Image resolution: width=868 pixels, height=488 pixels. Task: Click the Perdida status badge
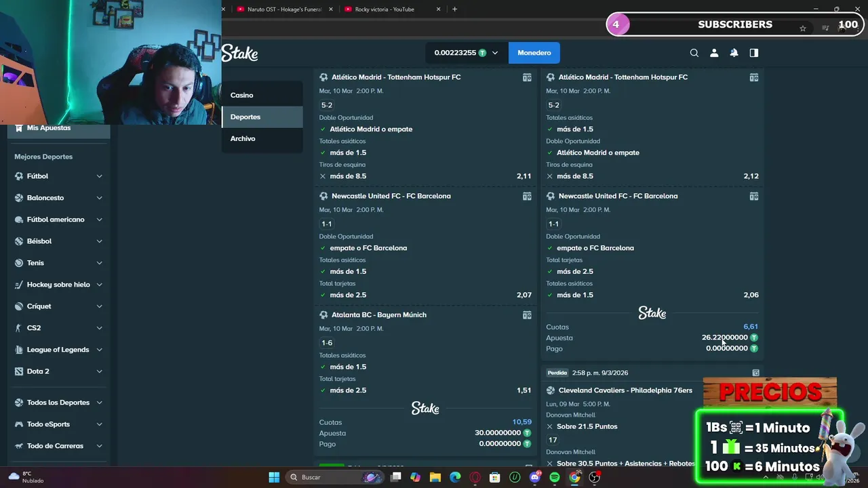point(557,373)
